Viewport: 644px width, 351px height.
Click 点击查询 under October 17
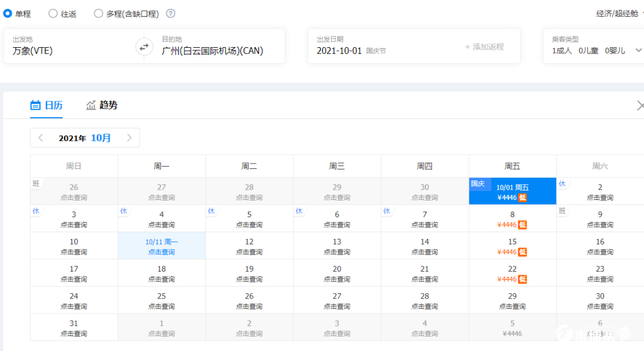coord(74,279)
